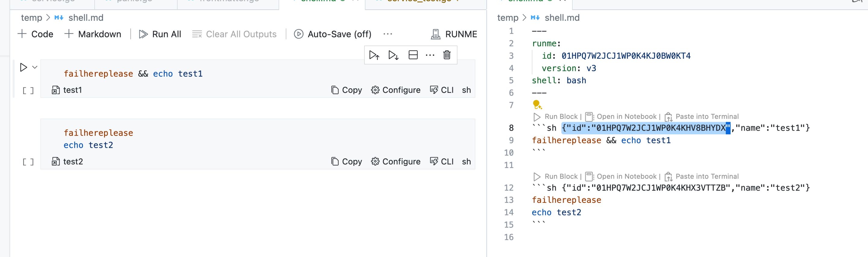Expand run options chevron next to play
Image resolution: width=868 pixels, height=257 pixels.
point(35,67)
